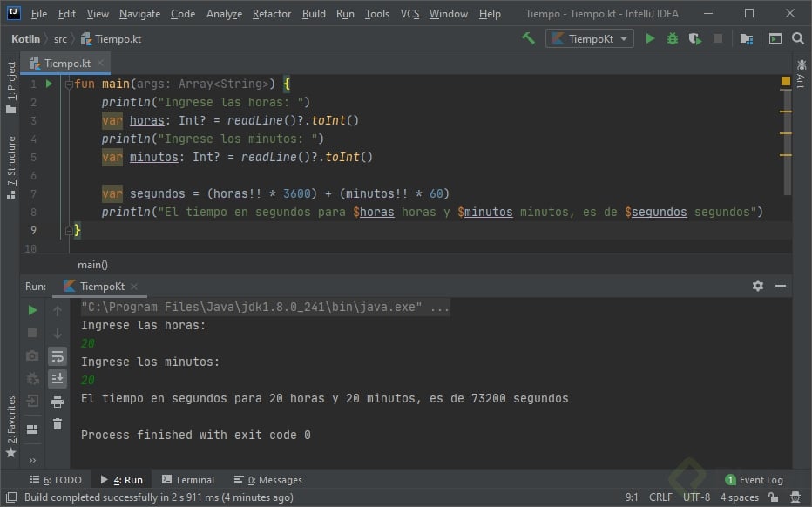Click the print console output icon
The width and height of the screenshot is (812, 507).
click(x=58, y=402)
